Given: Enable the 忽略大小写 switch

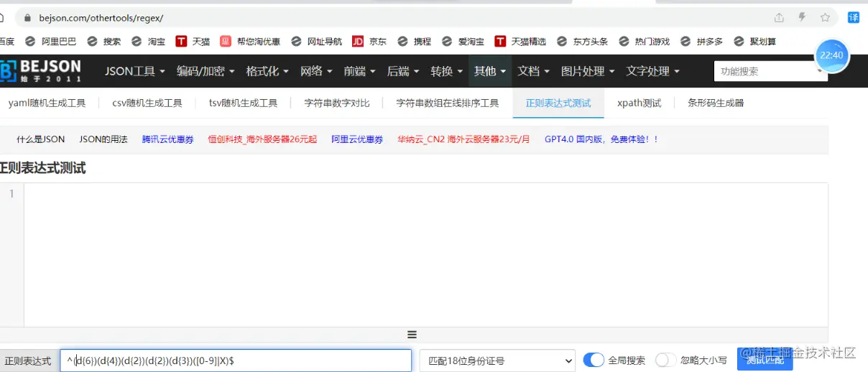Looking at the screenshot, I should click(x=666, y=360).
